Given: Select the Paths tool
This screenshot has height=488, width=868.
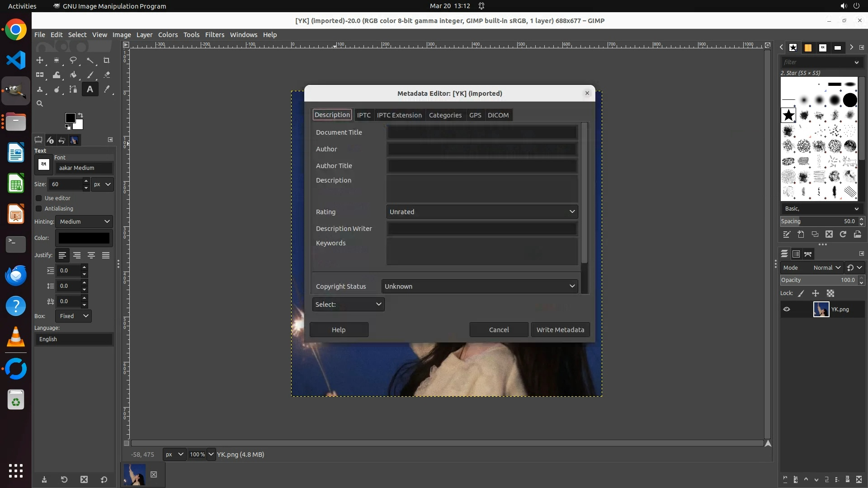Looking at the screenshot, I should pos(73,89).
